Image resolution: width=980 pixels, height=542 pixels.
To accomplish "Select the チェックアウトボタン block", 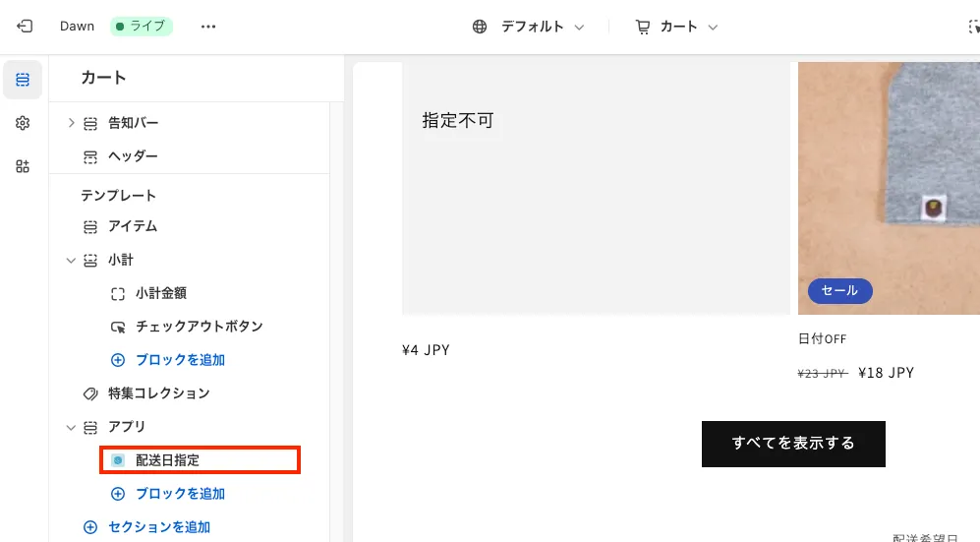I will tap(200, 327).
